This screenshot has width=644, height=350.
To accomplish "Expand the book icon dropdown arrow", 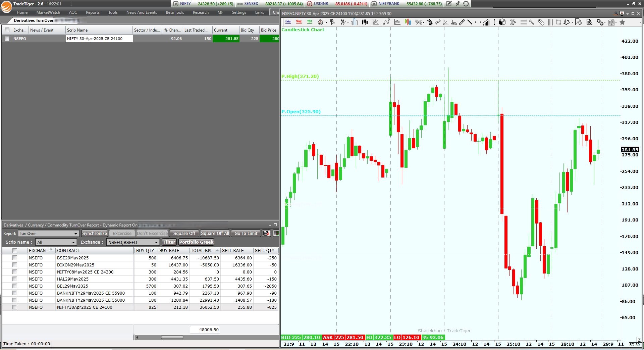I will coord(616,22).
